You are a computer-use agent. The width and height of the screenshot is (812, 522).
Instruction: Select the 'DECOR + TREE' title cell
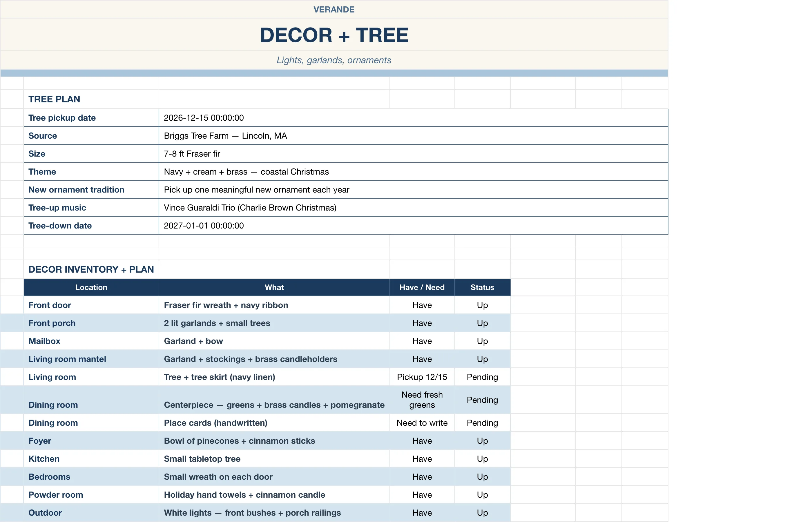[334, 35]
